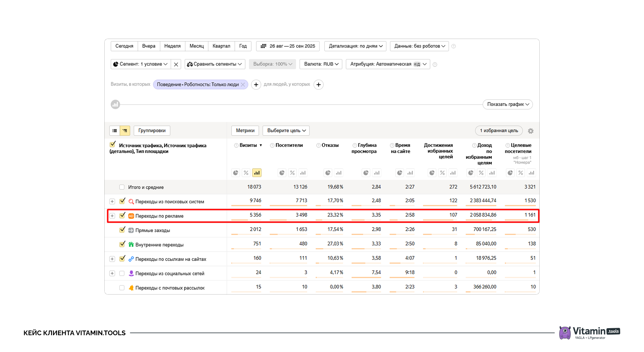
Task: Click the pie chart icon under Визиты
Action: pyautogui.click(x=236, y=173)
